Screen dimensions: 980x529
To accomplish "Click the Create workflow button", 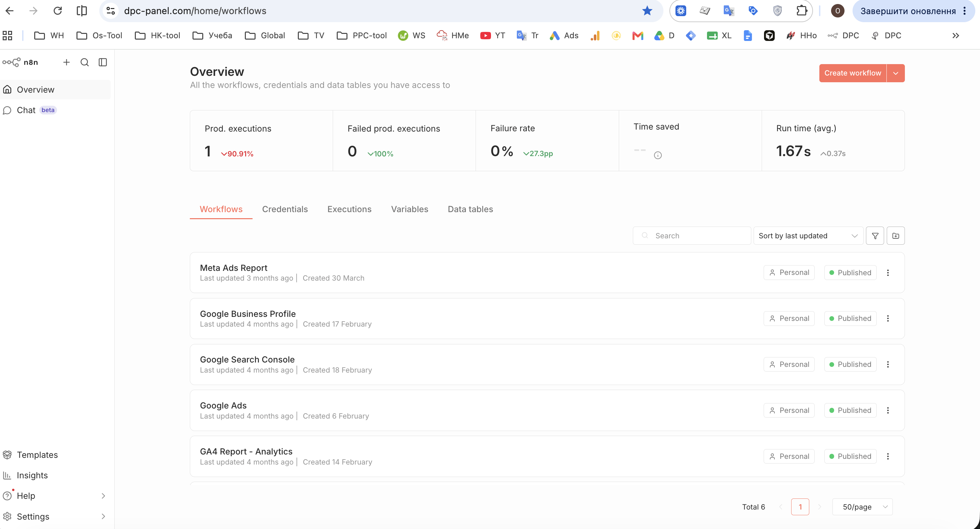I will (x=853, y=73).
